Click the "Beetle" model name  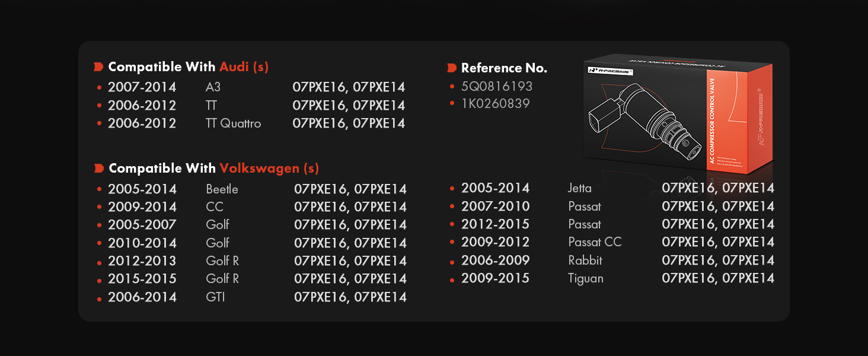(x=222, y=189)
